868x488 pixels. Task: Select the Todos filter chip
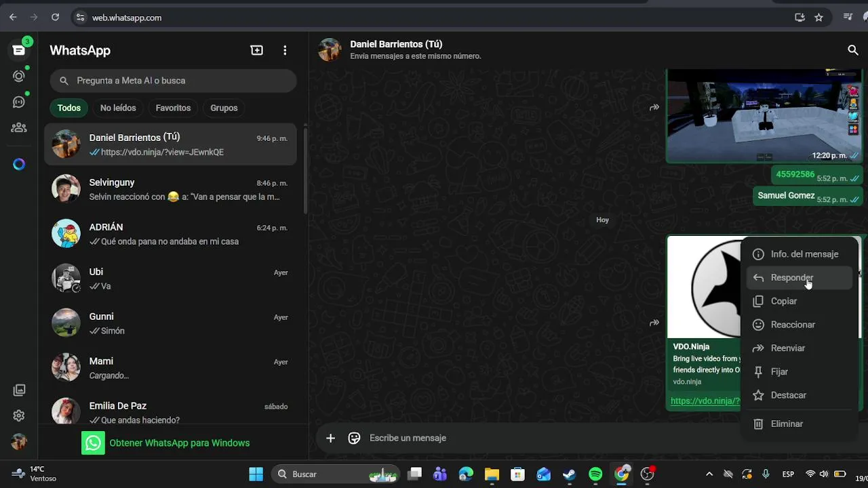pos(69,108)
